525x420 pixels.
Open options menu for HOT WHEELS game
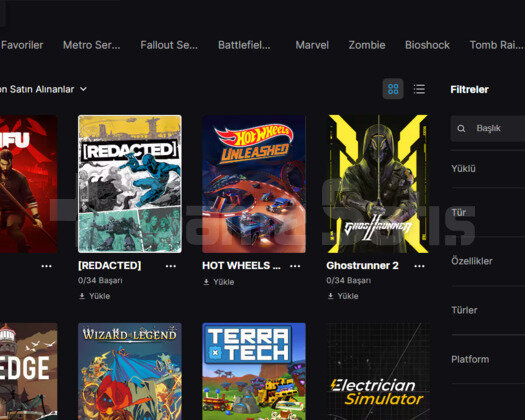[295, 266]
